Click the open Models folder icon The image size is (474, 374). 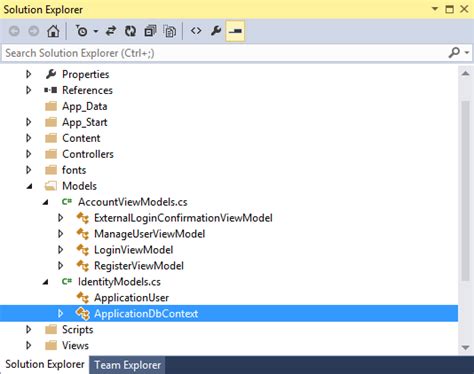(x=51, y=186)
